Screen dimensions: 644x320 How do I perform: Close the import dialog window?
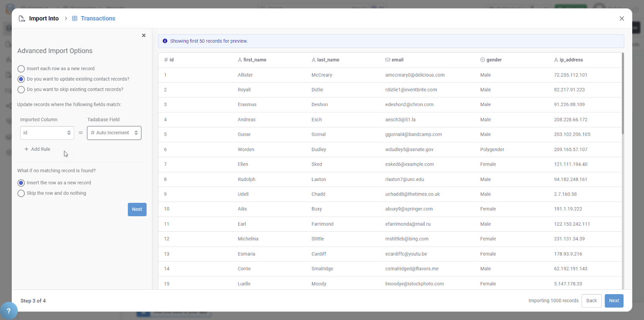point(621,19)
